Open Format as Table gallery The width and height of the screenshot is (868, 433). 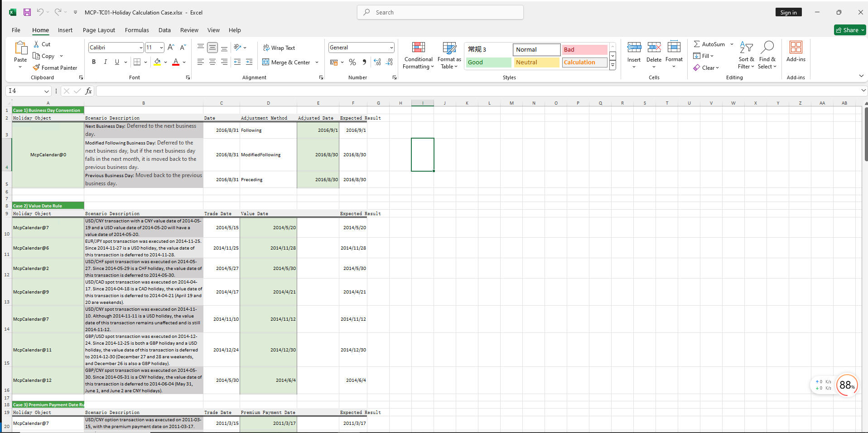[449, 55]
